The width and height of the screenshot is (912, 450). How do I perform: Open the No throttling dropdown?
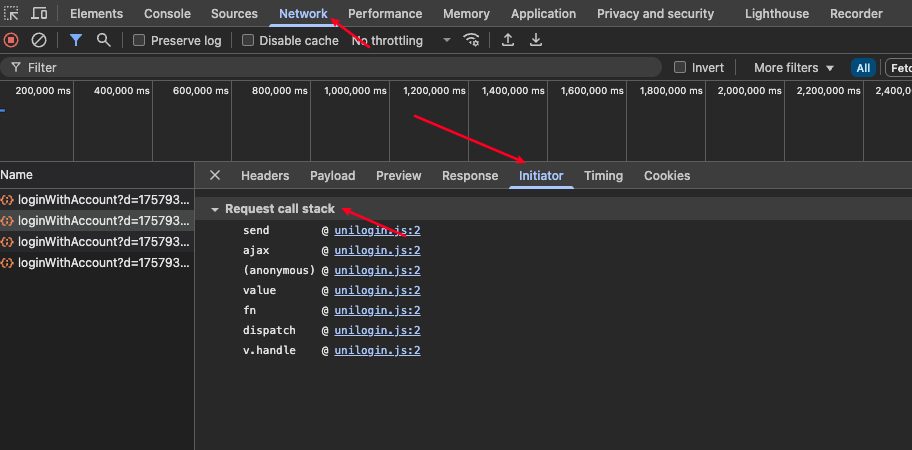tap(401, 40)
